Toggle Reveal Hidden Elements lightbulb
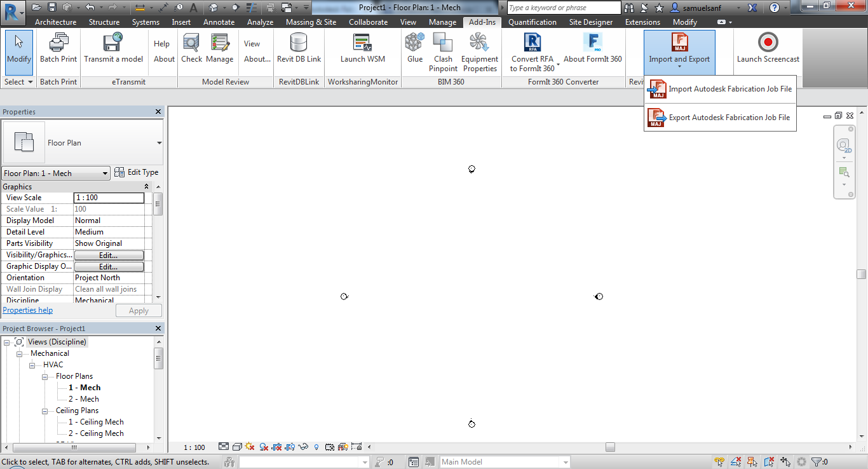Screen dimensions: 868x469 (x=316, y=447)
